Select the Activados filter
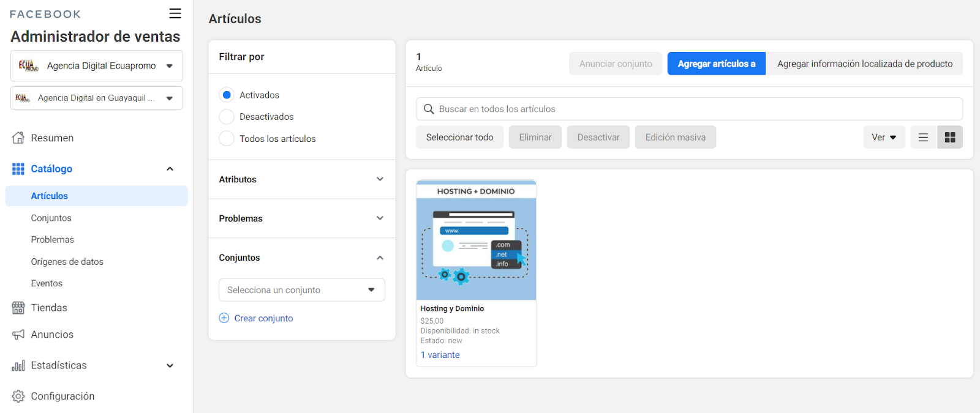 click(227, 95)
